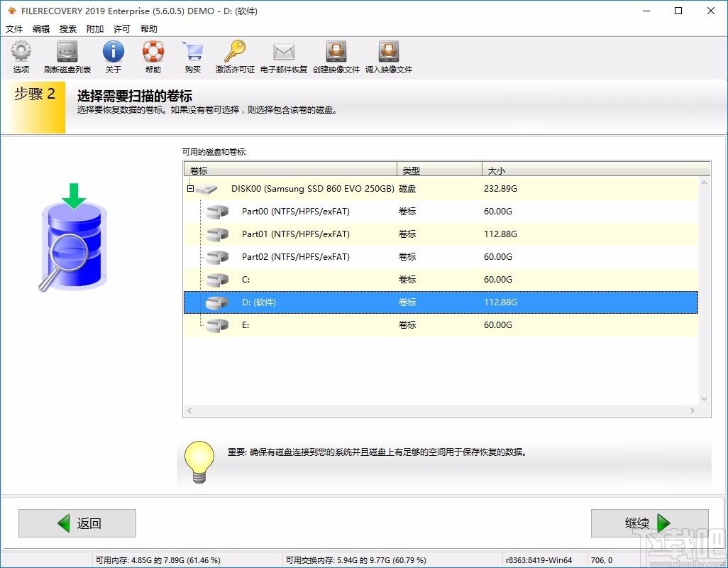Select the D: (软件) volume row
The height and width of the screenshot is (568, 728).
point(441,302)
